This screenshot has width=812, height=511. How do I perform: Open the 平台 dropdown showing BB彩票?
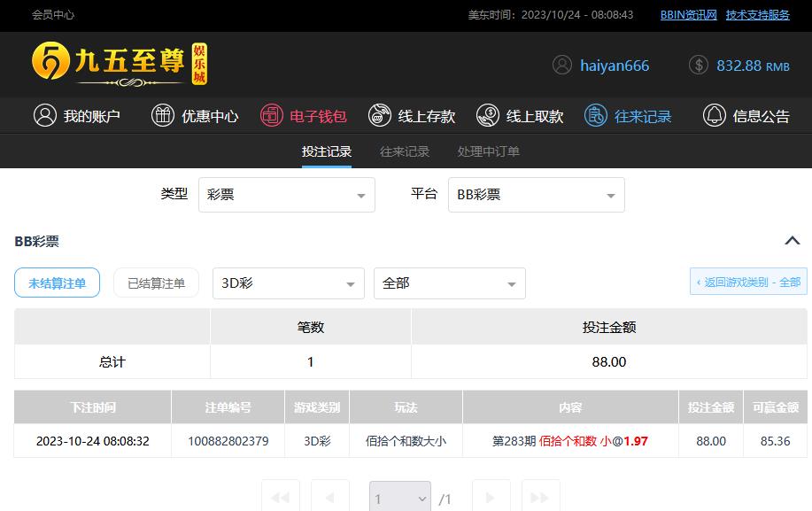pos(536,195)
